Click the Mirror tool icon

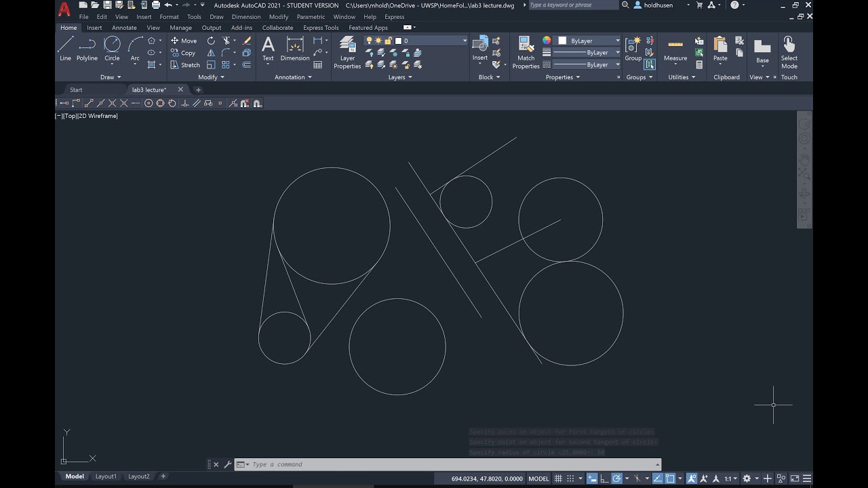coord(211,53)
